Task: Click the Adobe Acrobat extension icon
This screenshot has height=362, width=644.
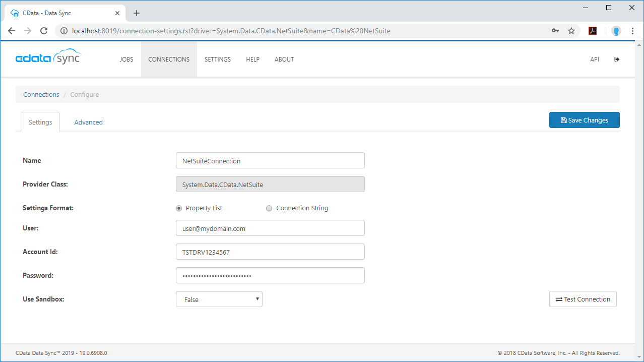Action: (x=593, y=31)
